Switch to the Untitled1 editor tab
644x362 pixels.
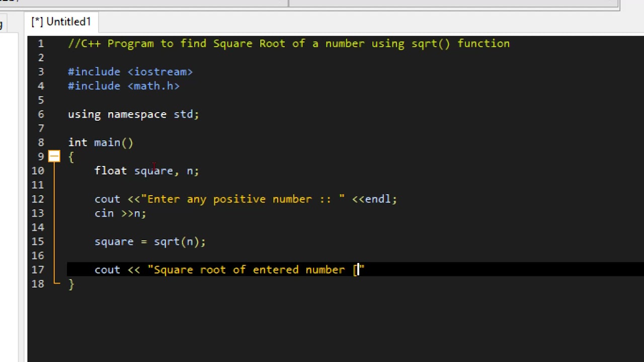tap(61, 22)
